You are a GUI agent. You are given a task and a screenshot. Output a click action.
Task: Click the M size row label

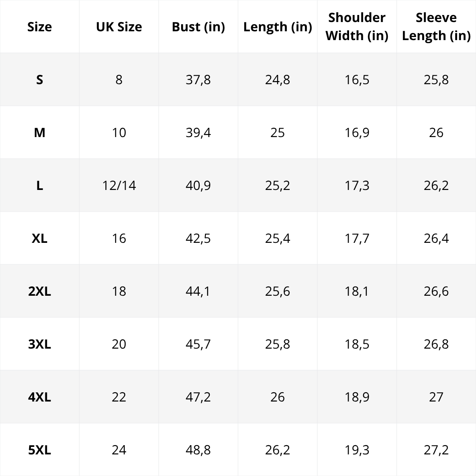click(40, 133)
